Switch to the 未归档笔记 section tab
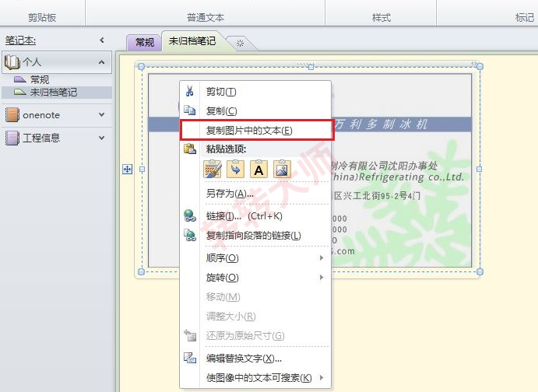The width and height of the screenshot is (538, 392). tap(192, 41)
